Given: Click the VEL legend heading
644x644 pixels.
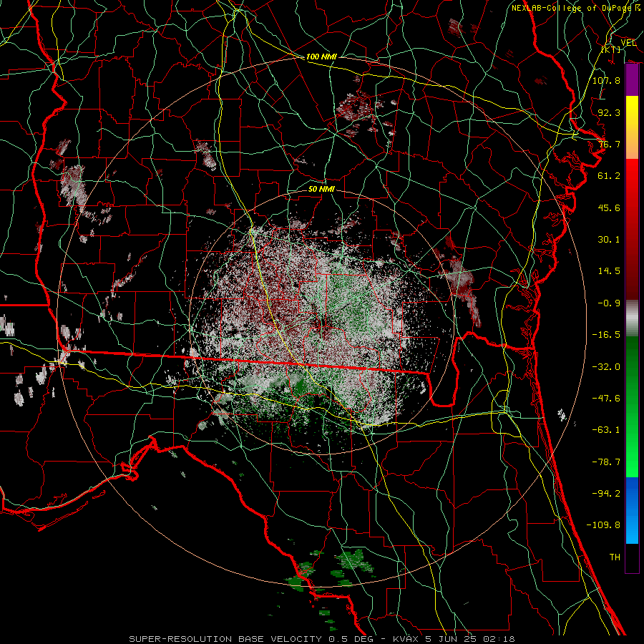Looking at the screenshot, I should pos(628,43).
